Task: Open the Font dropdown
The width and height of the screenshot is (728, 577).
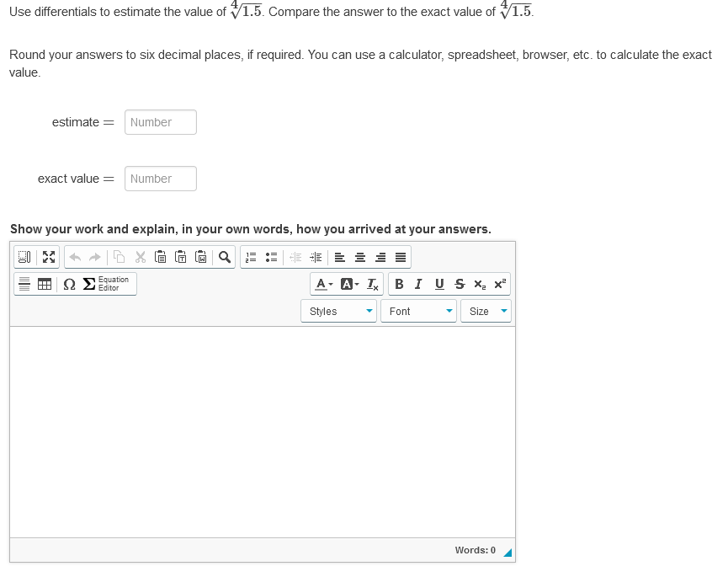Action: click(x=418, y=312)
